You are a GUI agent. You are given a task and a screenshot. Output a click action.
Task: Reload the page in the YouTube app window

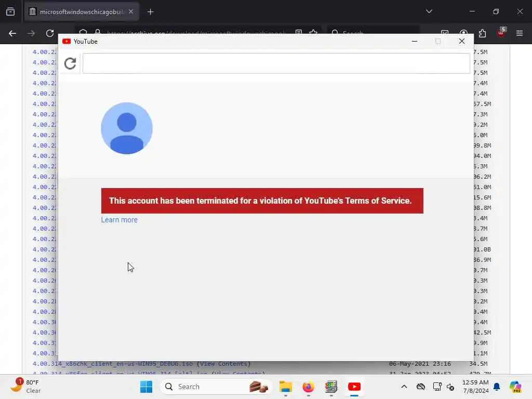(70, 63)
